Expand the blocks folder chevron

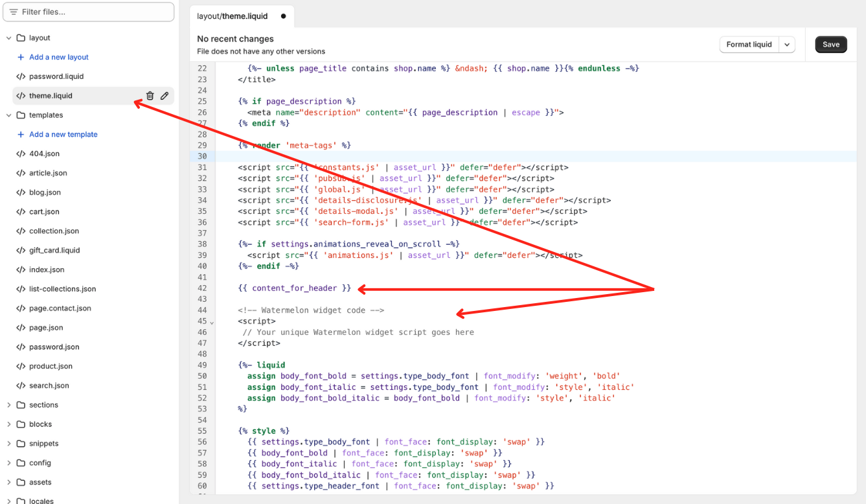(9, 424)
